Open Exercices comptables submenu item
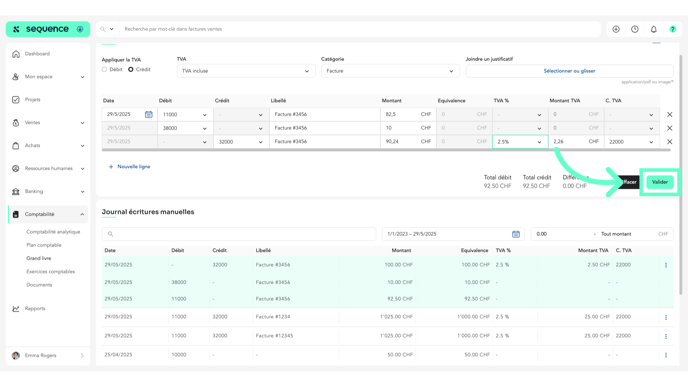 (x=50, y=272)
